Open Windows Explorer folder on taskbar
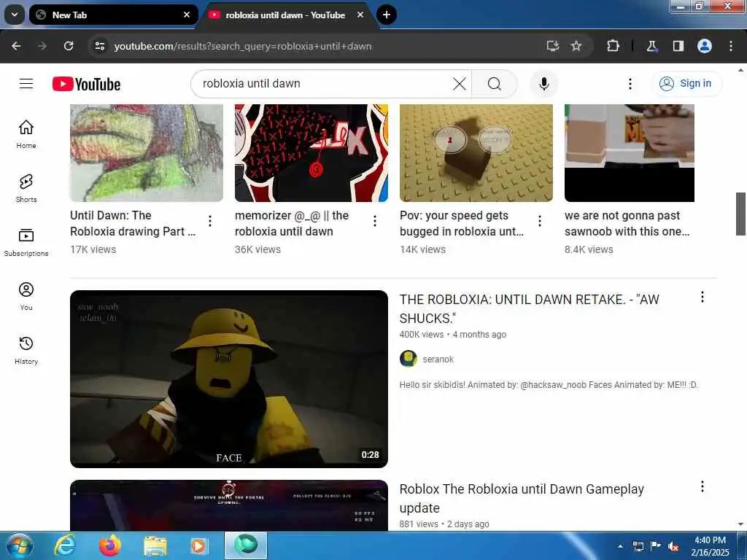This screenshot has width=747, height=560. pos(155,545)
